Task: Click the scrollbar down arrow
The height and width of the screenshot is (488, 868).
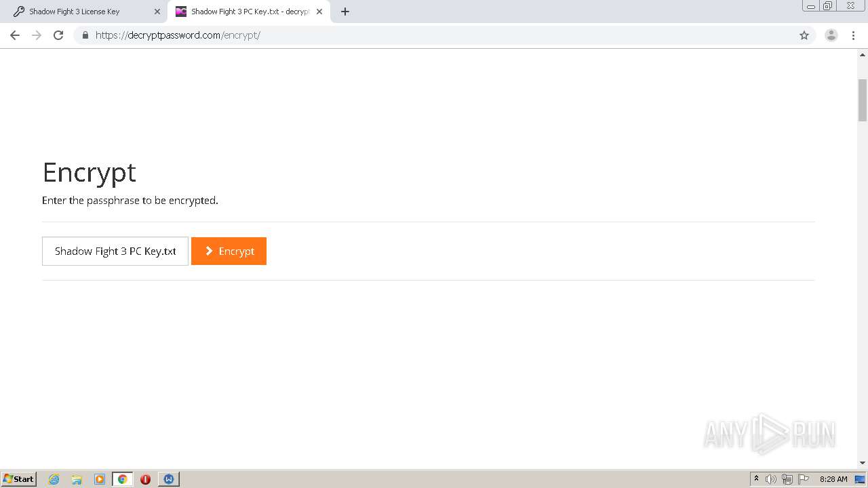Action: click(x=863, y=463)
